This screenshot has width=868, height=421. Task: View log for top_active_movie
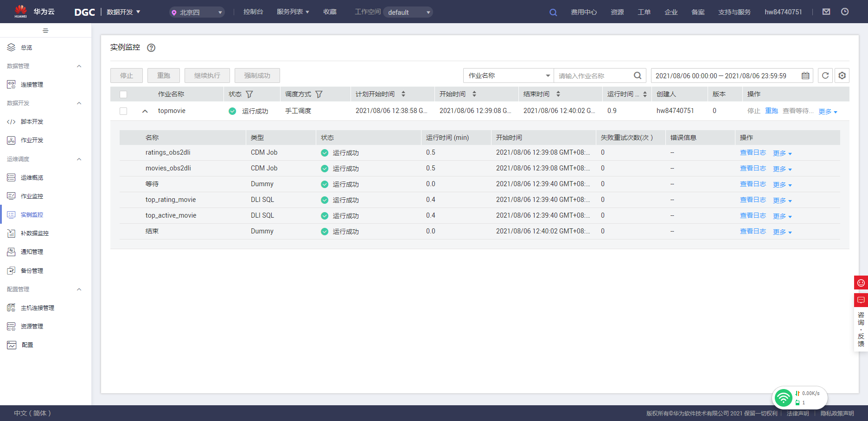pyautogui.click(x=753, y=215)
